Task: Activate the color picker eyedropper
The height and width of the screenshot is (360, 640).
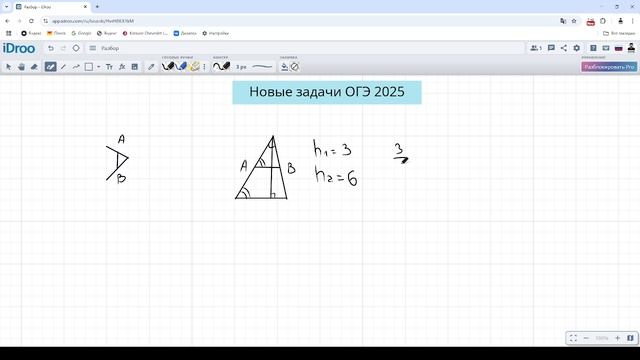Action: click(x=151, y=67)
